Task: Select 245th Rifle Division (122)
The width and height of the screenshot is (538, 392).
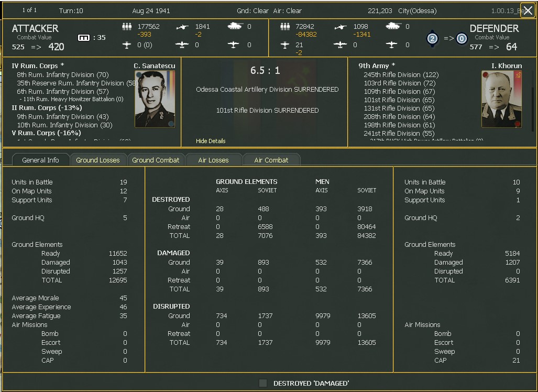Action: click(401, 74)
